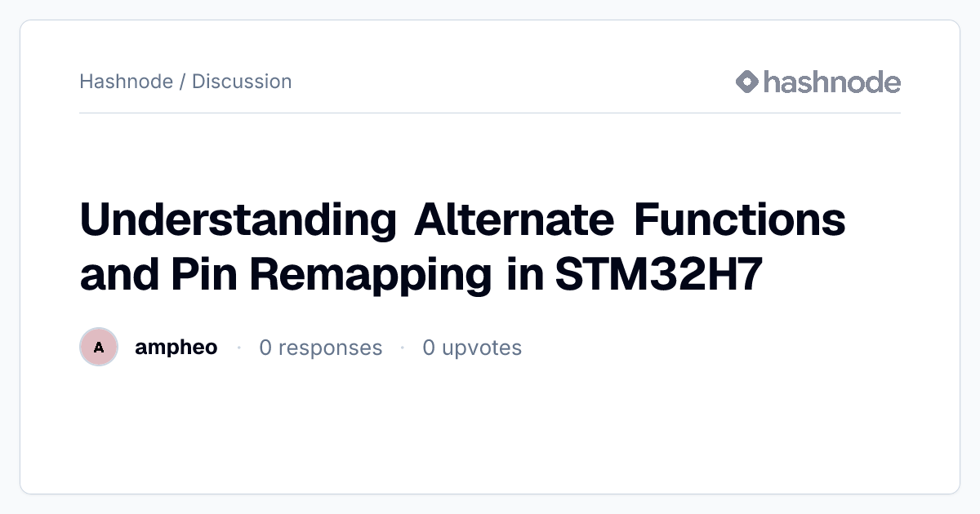Click the word STM32H7 in title
Viewport: 980px width, 514px height.
pyautogui.click(x=659, y=275)
